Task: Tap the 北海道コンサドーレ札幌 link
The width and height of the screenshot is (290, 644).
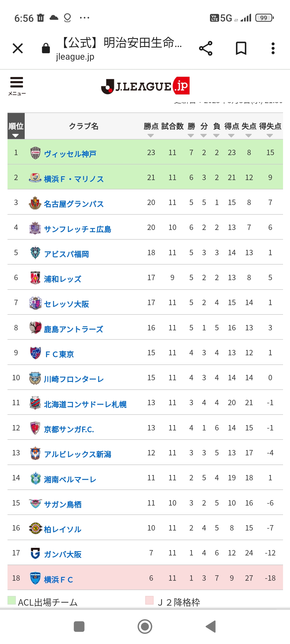Action: pyautogui.click(x=85, y=404)
